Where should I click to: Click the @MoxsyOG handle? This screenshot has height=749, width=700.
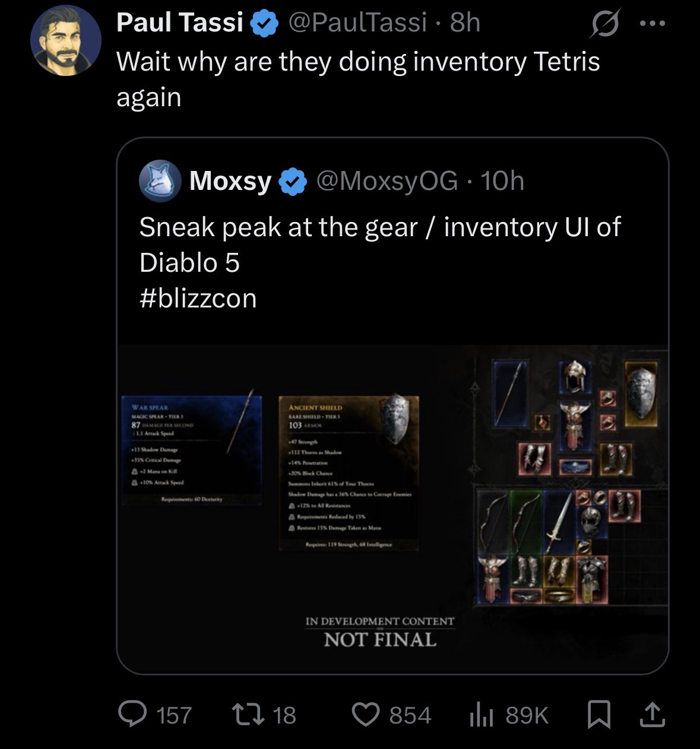[387, 180]
